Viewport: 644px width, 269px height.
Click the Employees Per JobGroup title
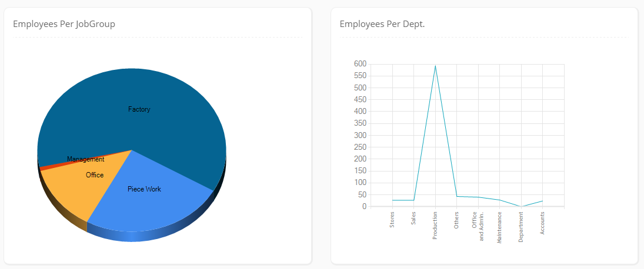point(64,24)
